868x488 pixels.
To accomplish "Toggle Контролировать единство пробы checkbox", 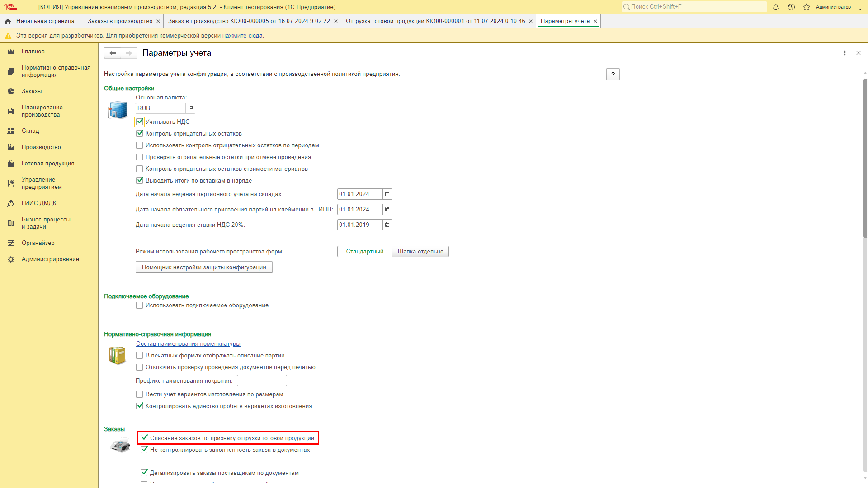I will click(x=140, y=406).
